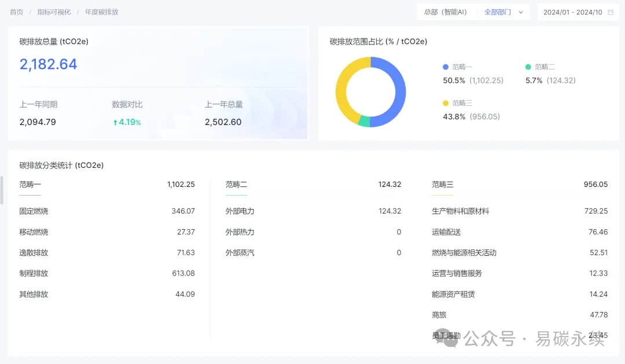The width and height of the screenshot is (625, 364).
Task: Click the blue 范畴一 legend dot
Action: 446,67
